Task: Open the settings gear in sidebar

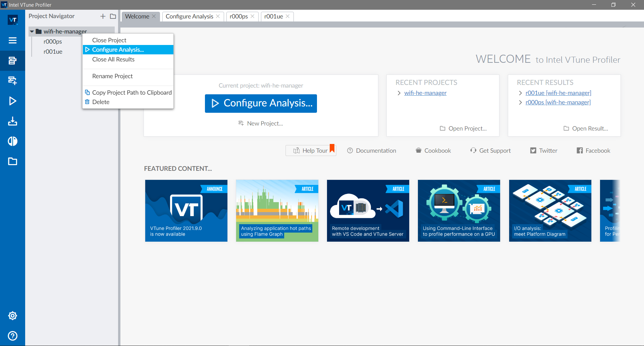Action: [12, 316]
